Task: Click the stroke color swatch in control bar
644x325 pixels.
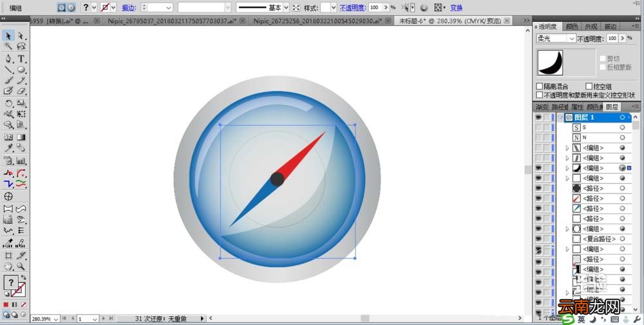Action: [106, 7]
